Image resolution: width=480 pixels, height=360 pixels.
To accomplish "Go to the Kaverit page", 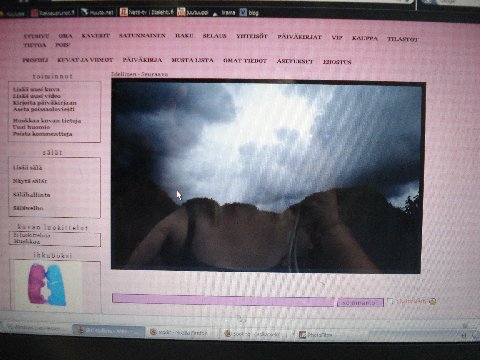I will pyautogui.click(x=96, y=36).
